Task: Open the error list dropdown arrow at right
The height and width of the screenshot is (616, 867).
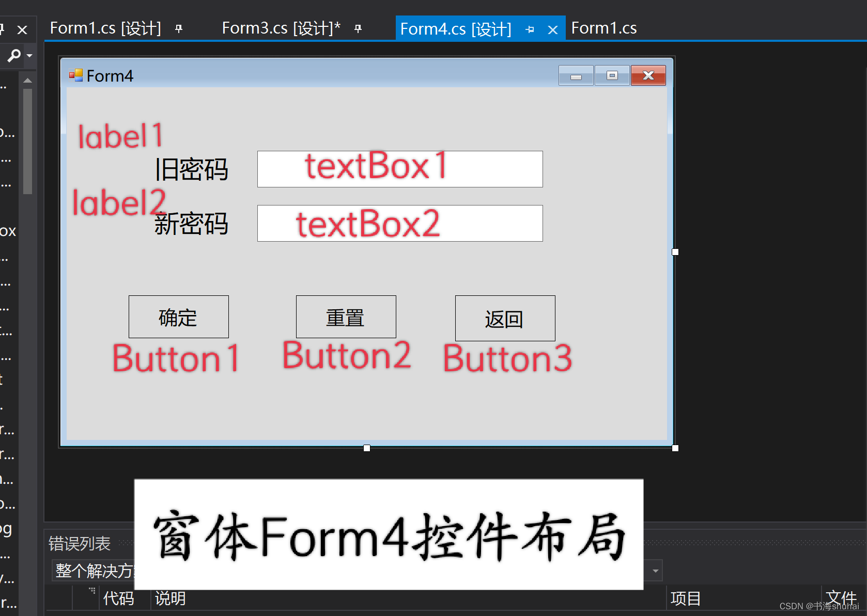Action: tap(655, 571)
